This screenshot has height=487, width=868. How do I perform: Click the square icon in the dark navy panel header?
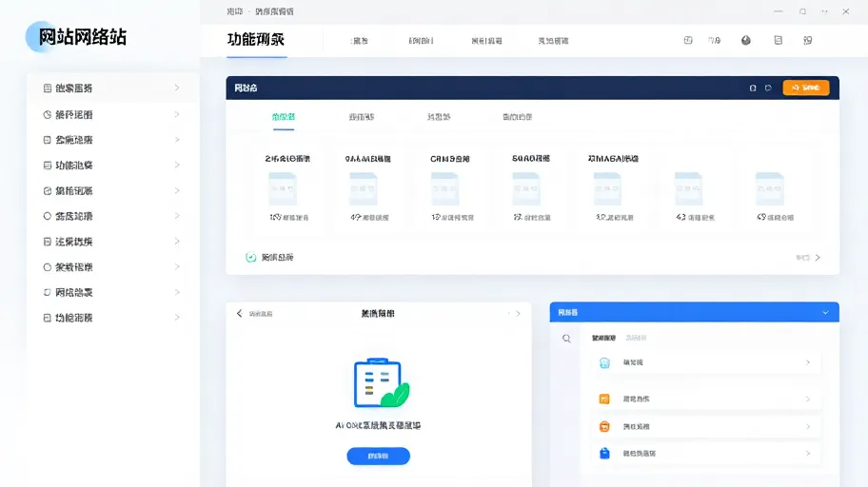pyautogui.click(x=752, y=88)
